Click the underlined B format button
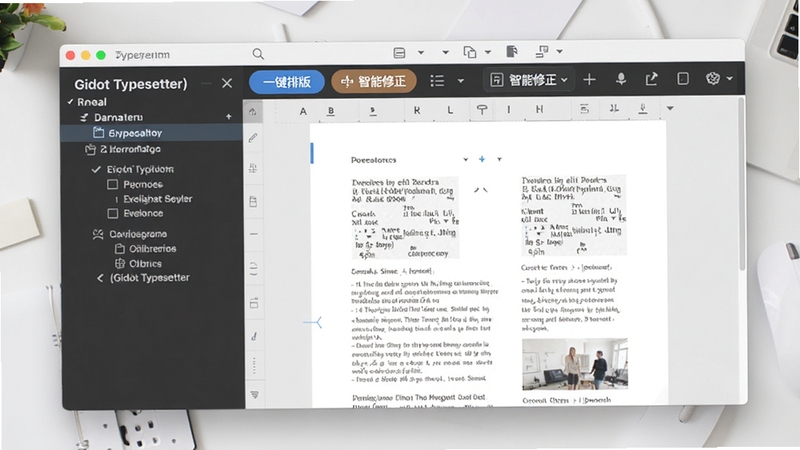 331,111
